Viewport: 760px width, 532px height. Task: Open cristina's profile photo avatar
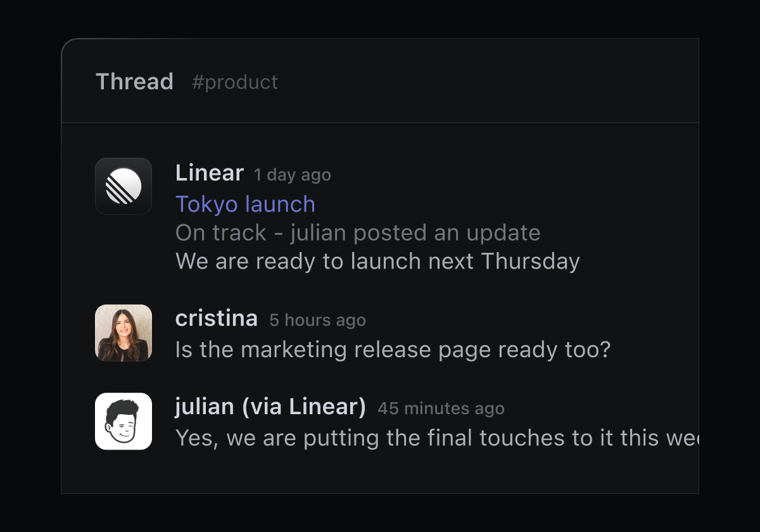pyautogui.click(x=123, y=333)
